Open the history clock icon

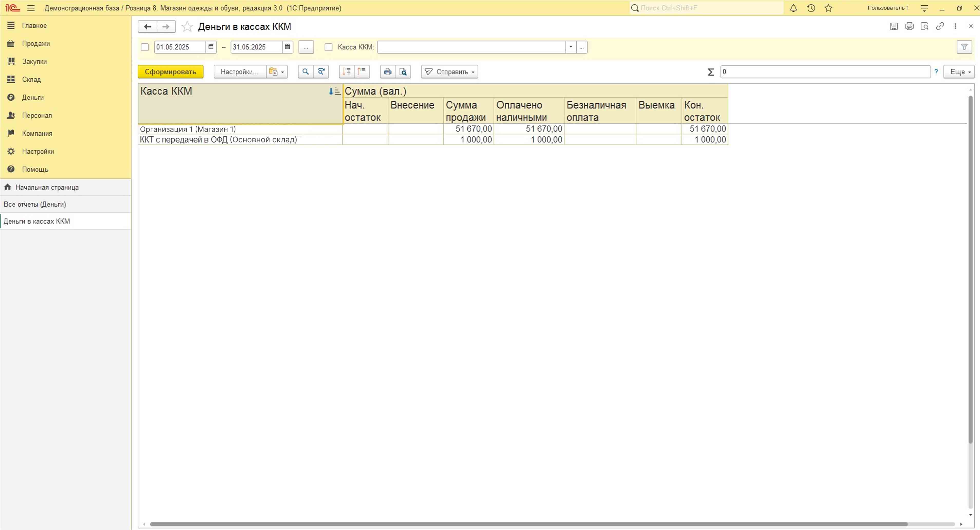tap(811, 8)
